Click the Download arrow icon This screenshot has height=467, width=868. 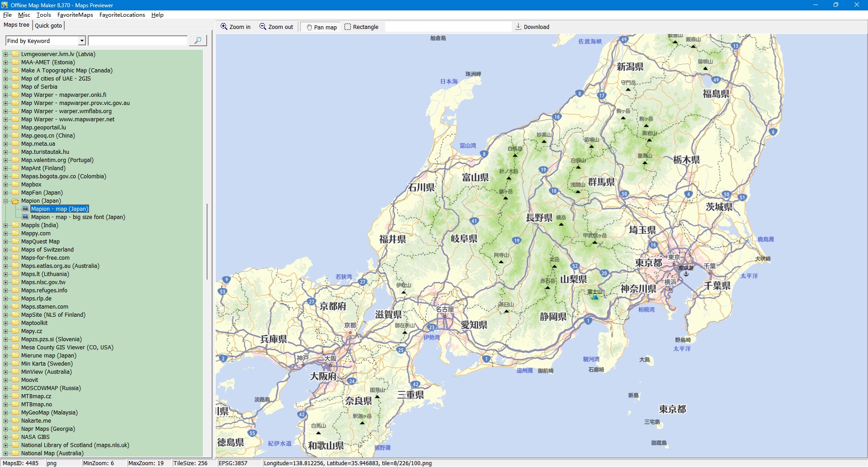pyautogui.click(x=519, y=27)
